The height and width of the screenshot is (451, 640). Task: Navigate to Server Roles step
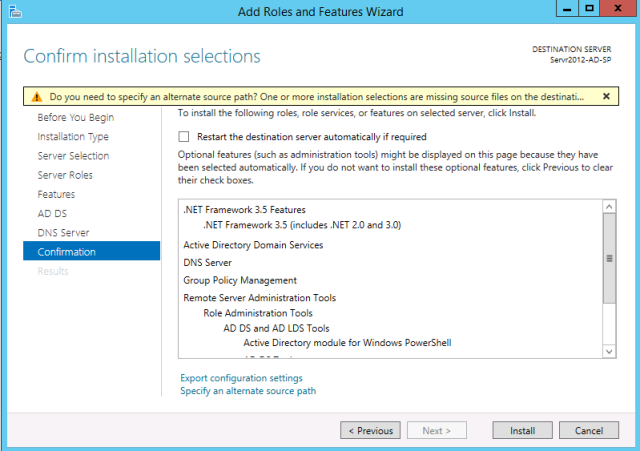pyautogui.click(x=65, y=175)
